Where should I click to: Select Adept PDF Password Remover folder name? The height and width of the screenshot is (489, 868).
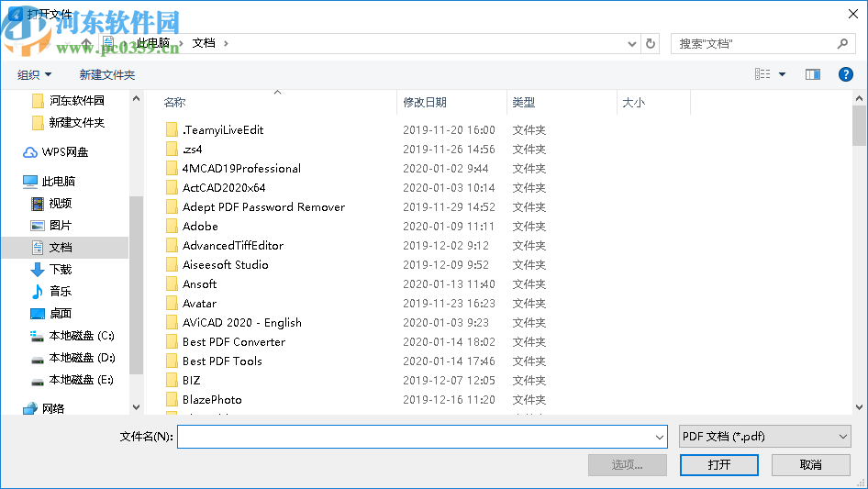263,207
